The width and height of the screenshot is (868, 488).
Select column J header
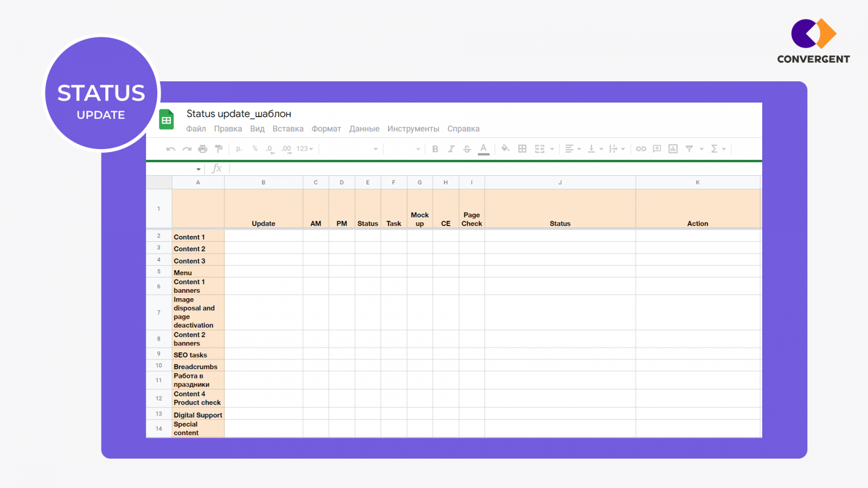pos(560,183)
